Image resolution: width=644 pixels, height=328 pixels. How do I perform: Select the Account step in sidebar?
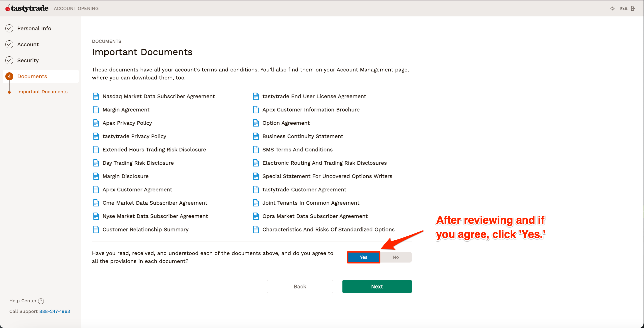pyautogui.click(x=28, y=44)
